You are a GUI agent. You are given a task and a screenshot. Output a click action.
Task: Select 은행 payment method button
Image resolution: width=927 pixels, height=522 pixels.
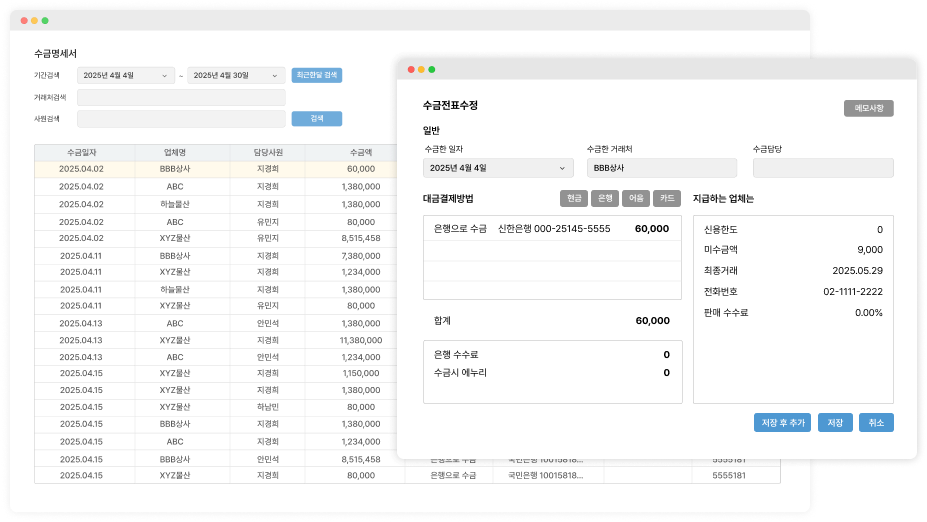[605, 198]
